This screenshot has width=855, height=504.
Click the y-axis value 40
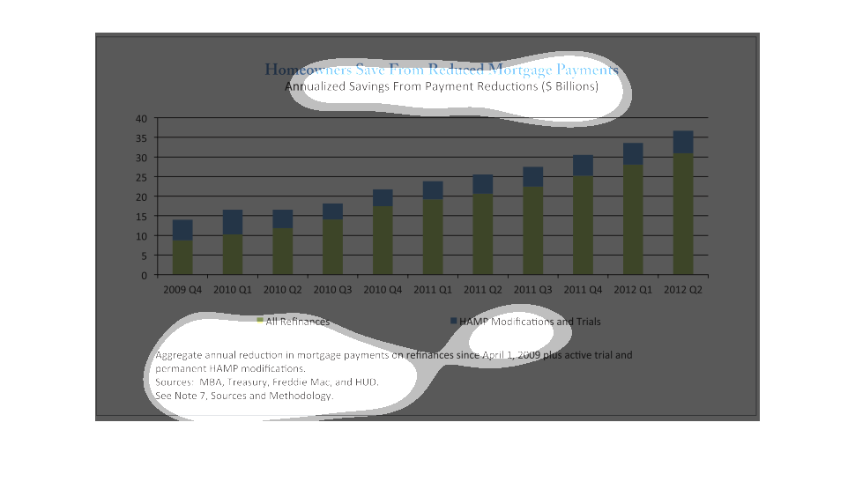(141, 119)
